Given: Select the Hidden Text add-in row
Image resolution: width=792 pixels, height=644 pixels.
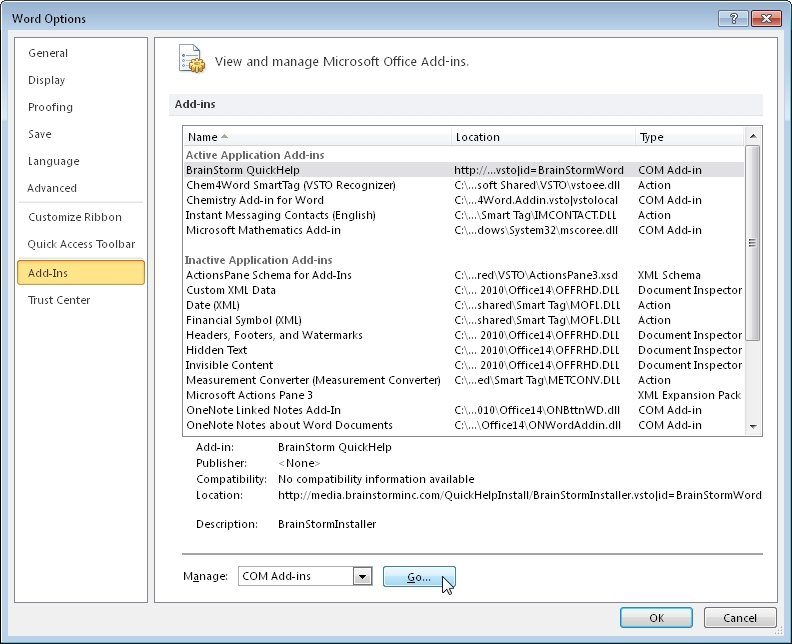Looking at the screenshot, I should coord(464,350).
